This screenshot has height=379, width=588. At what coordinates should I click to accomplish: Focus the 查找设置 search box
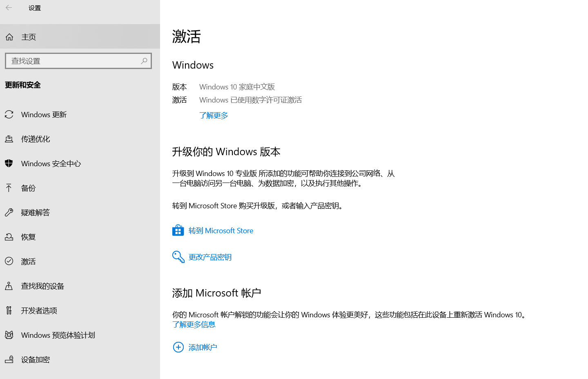coord(78,61)
